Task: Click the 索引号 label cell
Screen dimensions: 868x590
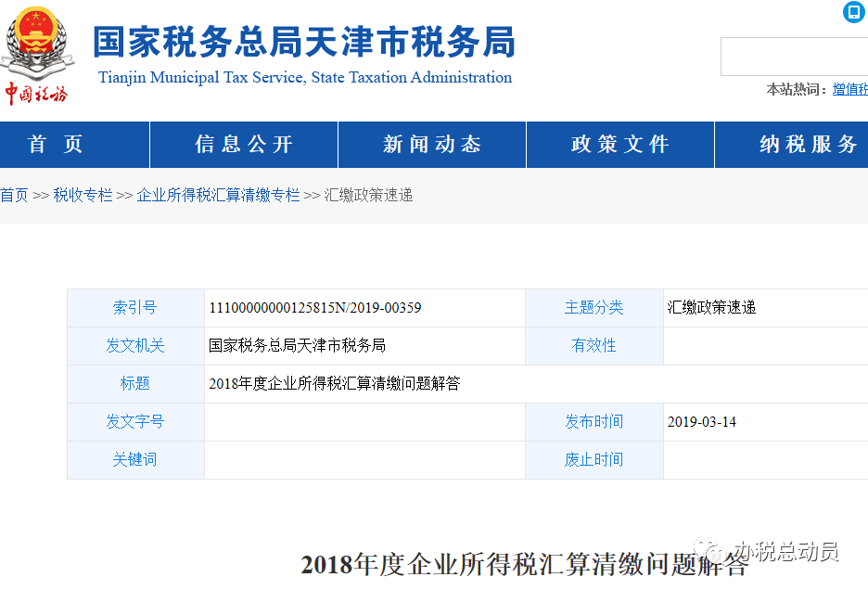Action: tap(135, 307)
